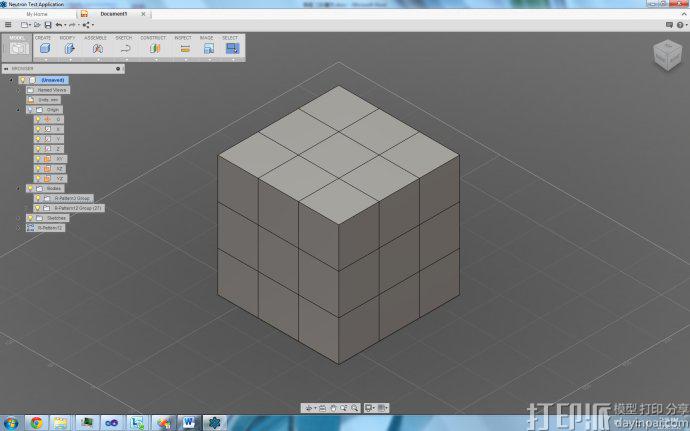
Task: Collapse the Origin folder arrow
Action: click(x=18, y=110)
